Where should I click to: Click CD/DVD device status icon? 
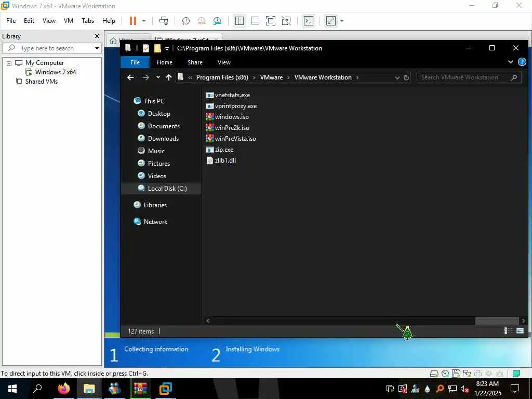coord(445,374)
